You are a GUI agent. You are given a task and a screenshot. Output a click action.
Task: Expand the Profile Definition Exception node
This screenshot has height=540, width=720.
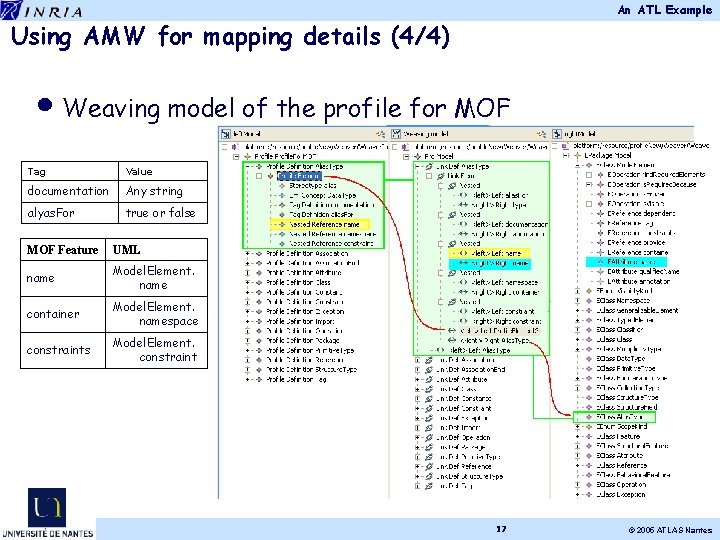[248, 311]
